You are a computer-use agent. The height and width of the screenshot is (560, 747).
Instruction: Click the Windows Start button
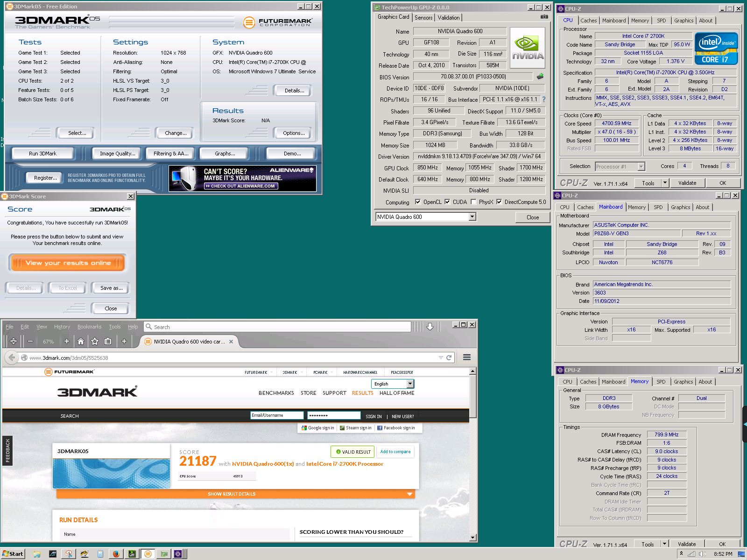pyautogui.click(x=13, y=554)
